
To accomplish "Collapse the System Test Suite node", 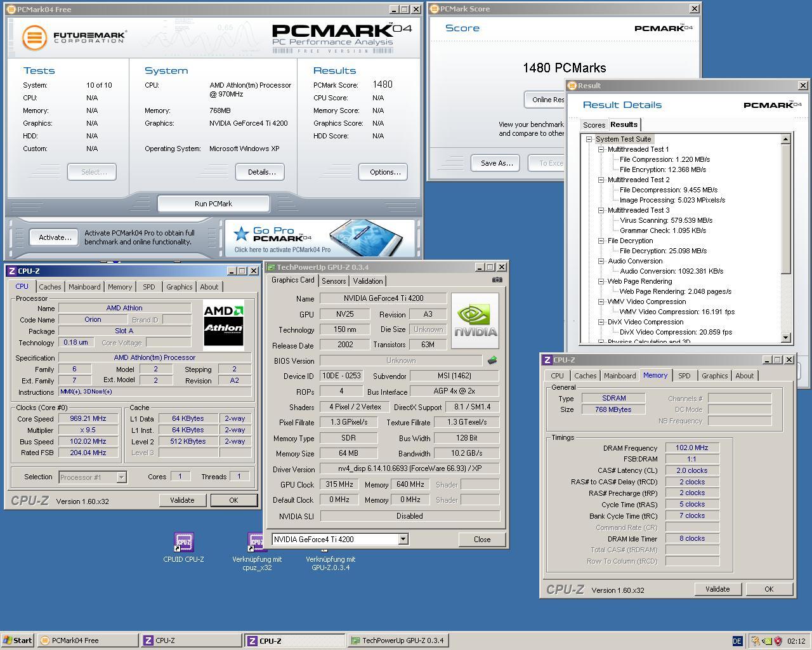I will point(589,139).
